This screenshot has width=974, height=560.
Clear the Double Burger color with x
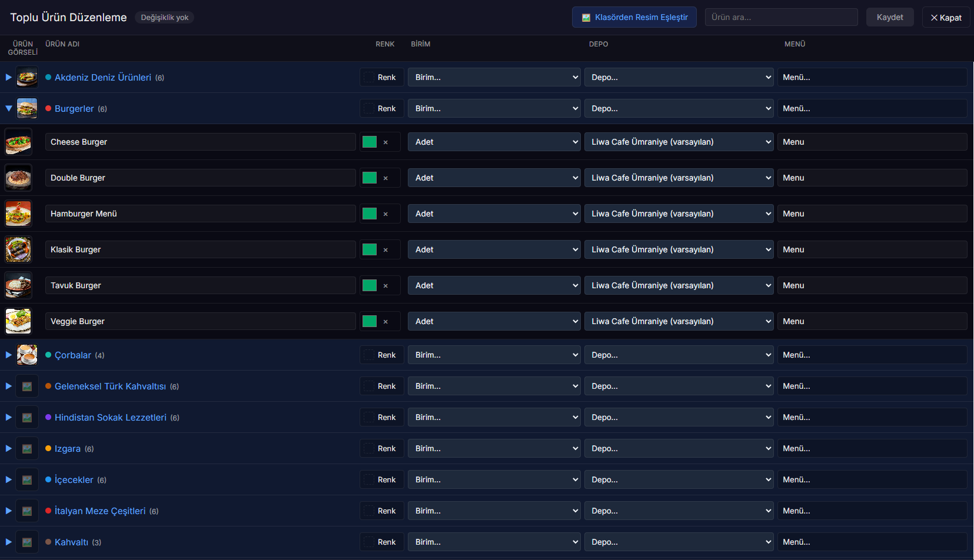pos(385,178)
